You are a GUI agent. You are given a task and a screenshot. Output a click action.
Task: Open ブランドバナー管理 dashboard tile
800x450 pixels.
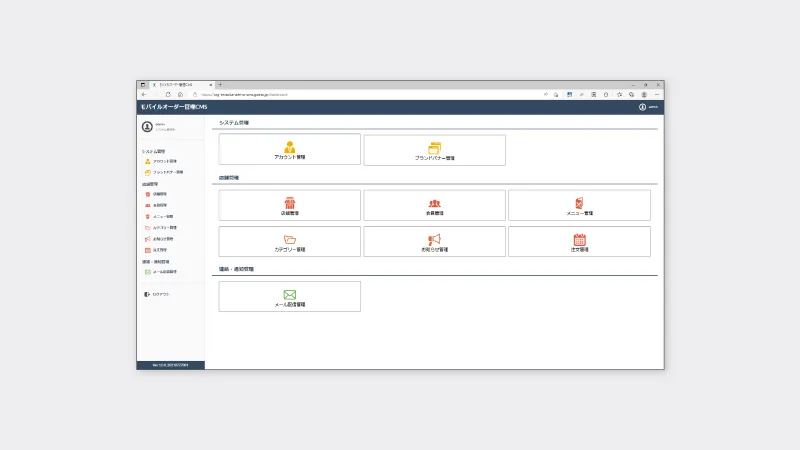point(434,150)
